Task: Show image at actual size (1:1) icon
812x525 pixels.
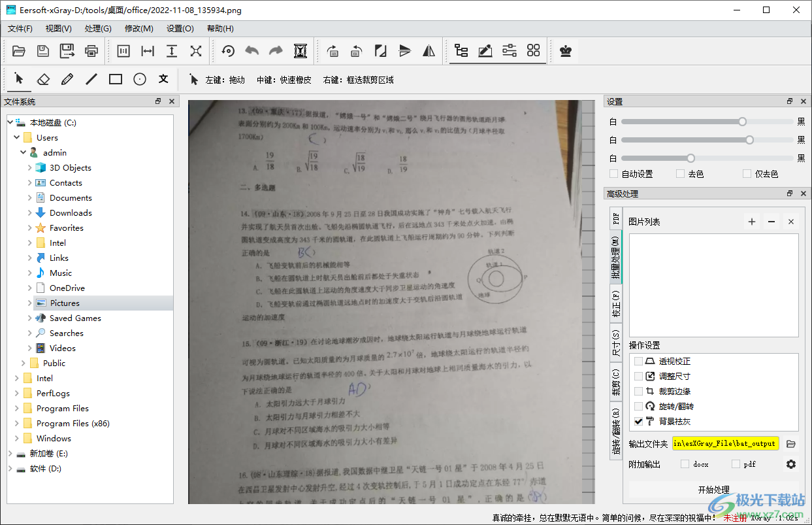Action: coord(123,51)
